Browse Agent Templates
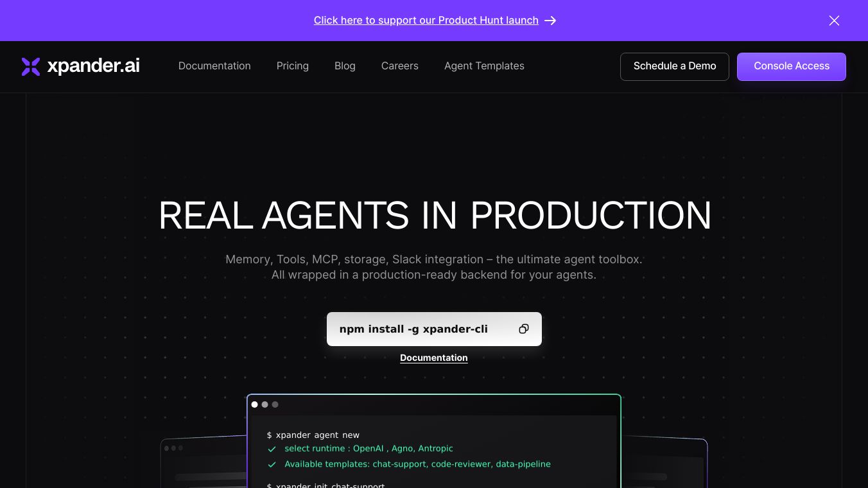Screen dimensions: 868x488 click(484, 66)
